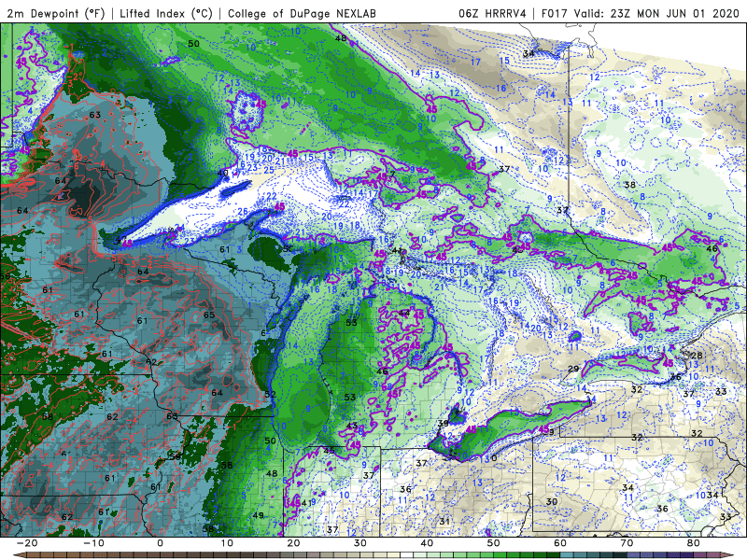Screen dimensions: 747x560
Task: Click the 'F017' forecast hour label
Action: coord(555,13)
